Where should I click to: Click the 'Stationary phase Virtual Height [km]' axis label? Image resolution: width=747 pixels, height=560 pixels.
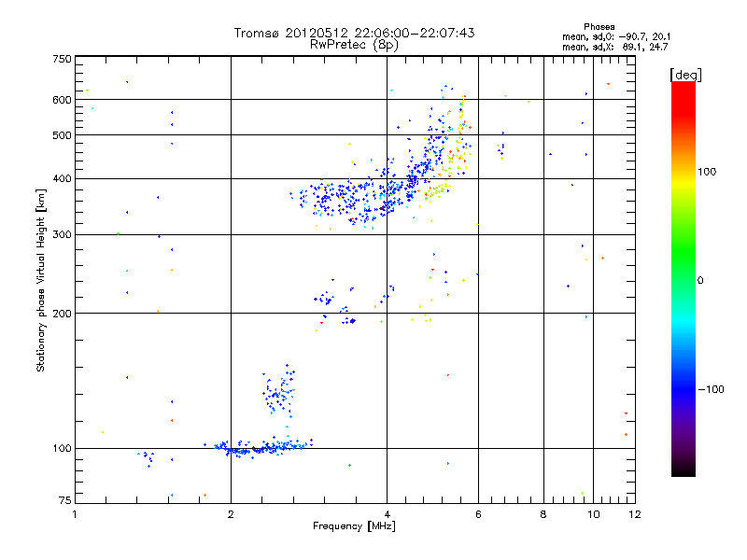pos(41,281)
